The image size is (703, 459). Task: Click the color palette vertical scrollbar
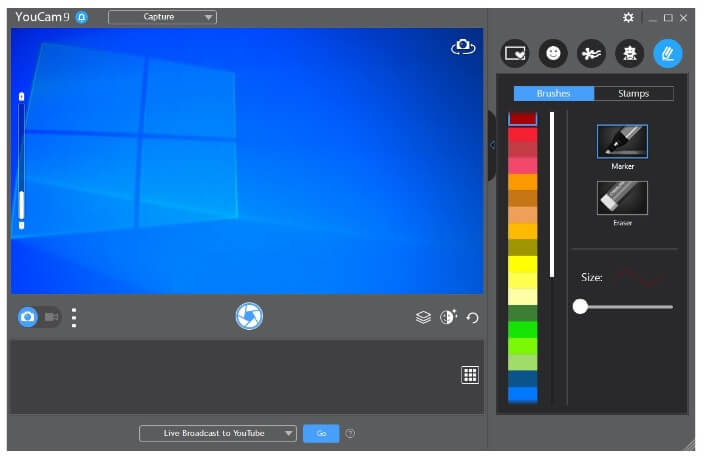[x=552, y=195]
